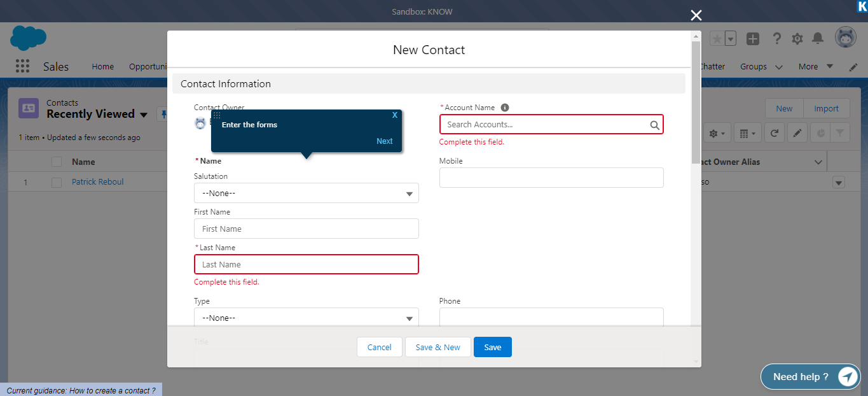
Task: View notifications via the bell icon
Action: tap(818, 38)
